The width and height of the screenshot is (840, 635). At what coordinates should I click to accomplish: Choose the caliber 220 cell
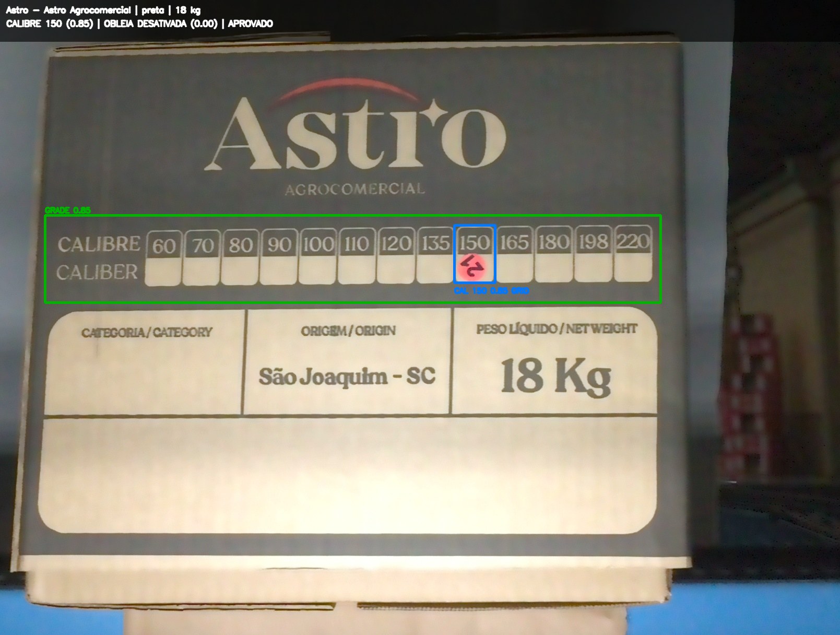pos(633,253)
